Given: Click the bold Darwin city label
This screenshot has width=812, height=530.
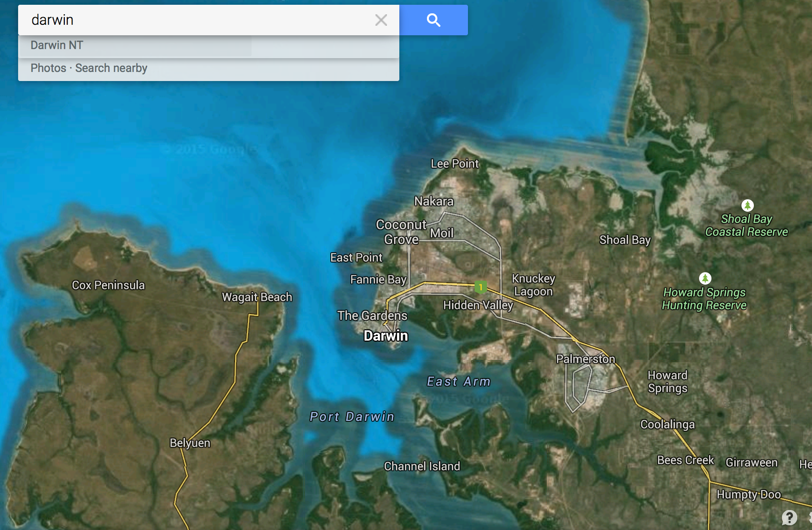Looking at the screenshot, I should [x=386, y=336].
